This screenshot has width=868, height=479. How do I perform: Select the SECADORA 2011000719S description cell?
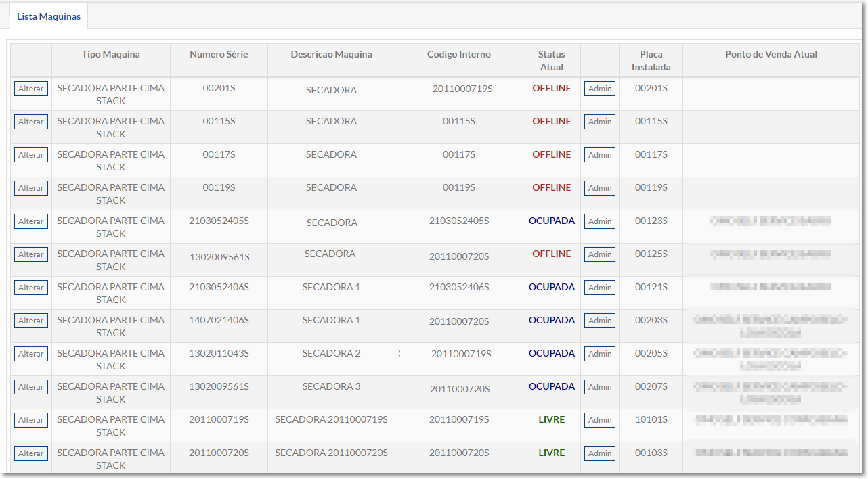click(331, 419)
